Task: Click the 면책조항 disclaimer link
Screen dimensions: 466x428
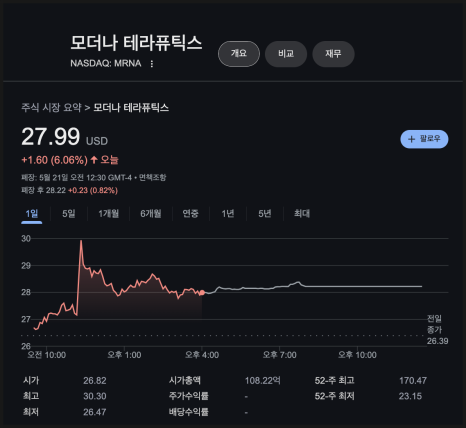Action: point(152,177)
